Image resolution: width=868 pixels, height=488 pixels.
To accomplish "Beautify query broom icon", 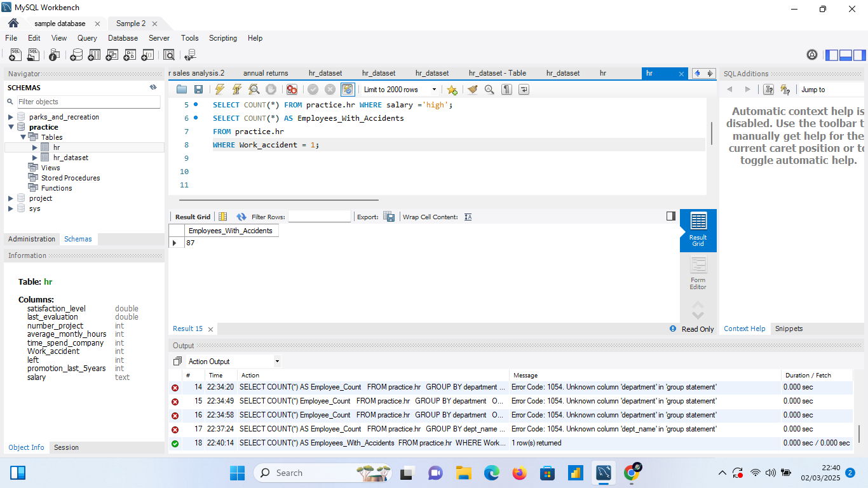I will click(x=472, y=90).
